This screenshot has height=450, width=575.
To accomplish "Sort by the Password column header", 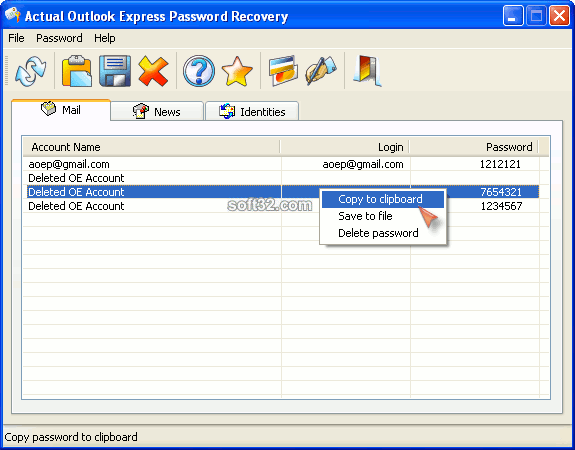I will (x=474, y=147).
